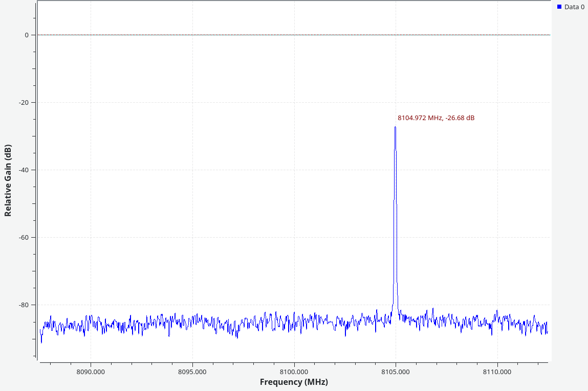Click the base of the peak at 8105 MHz
The image size is (588, 391).
(x=395, y=307)
